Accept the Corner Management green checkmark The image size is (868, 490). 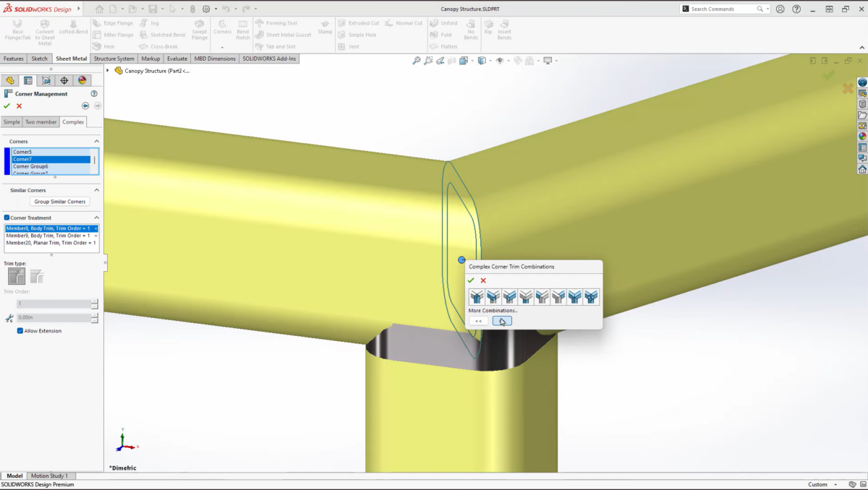pos(7,106)
